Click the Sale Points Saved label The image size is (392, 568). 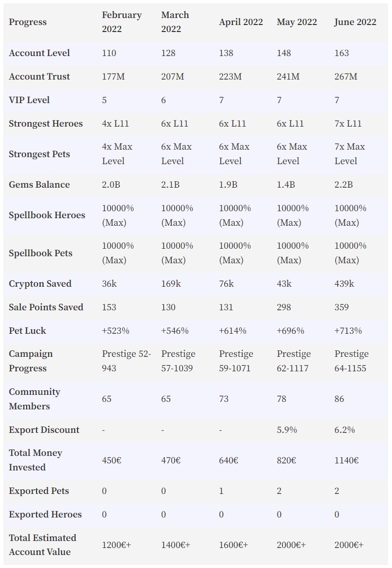click(x=46, y=307)
